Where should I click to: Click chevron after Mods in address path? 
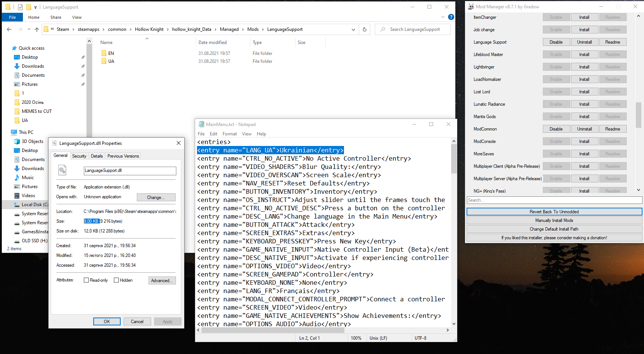tap(263, 29)
